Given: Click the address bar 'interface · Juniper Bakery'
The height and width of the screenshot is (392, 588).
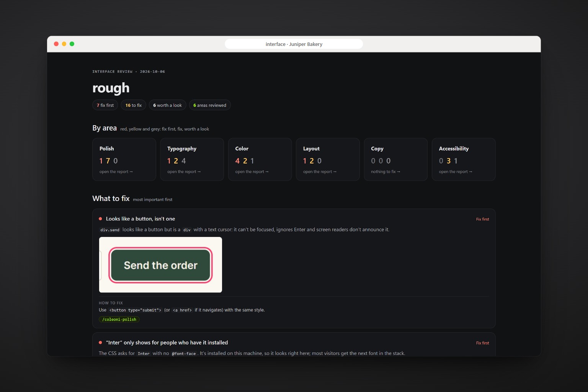Looking at the screenshot, I should click(294, 44).
